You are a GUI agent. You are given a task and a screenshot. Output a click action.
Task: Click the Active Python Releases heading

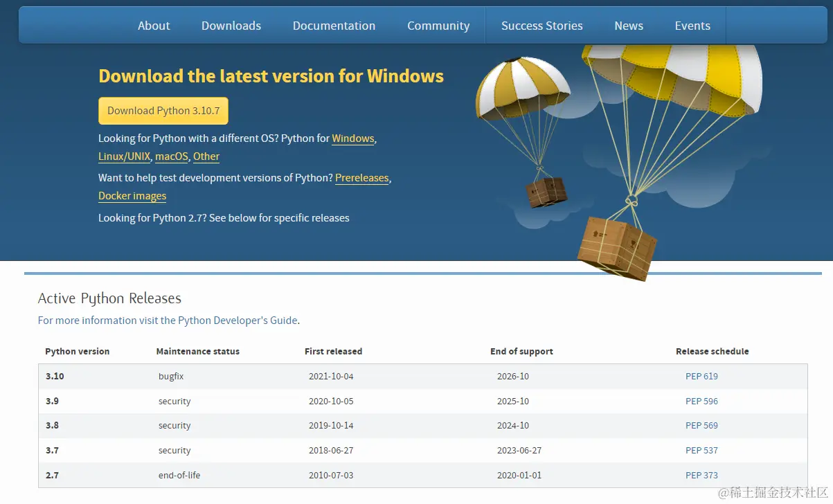point(109,298)
